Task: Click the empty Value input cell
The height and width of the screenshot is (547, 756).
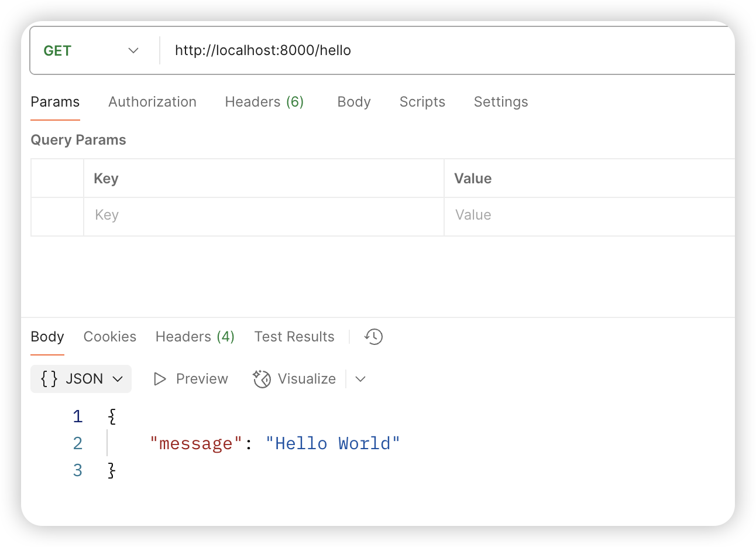Action: (x=590, y=216)
